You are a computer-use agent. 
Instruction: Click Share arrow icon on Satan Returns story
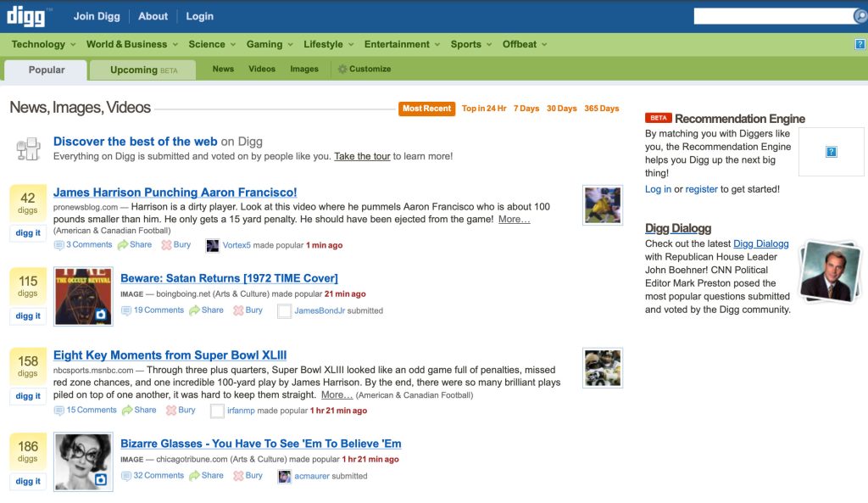coord(194,310)
